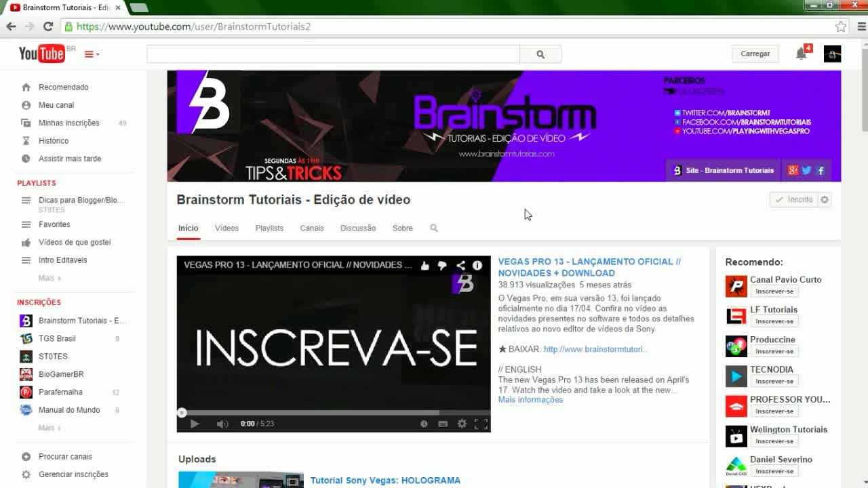Click the search magnifier button

[540, 54]
